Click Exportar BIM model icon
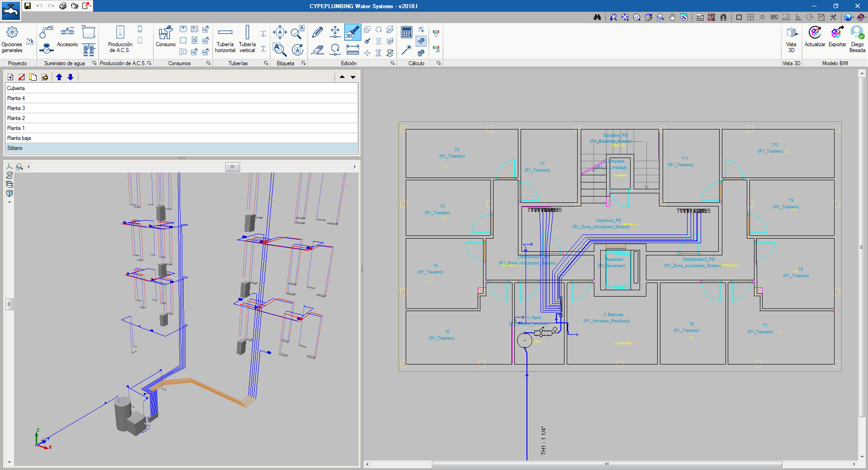Screen dimensions: 868x470 [x=837, y=36]
